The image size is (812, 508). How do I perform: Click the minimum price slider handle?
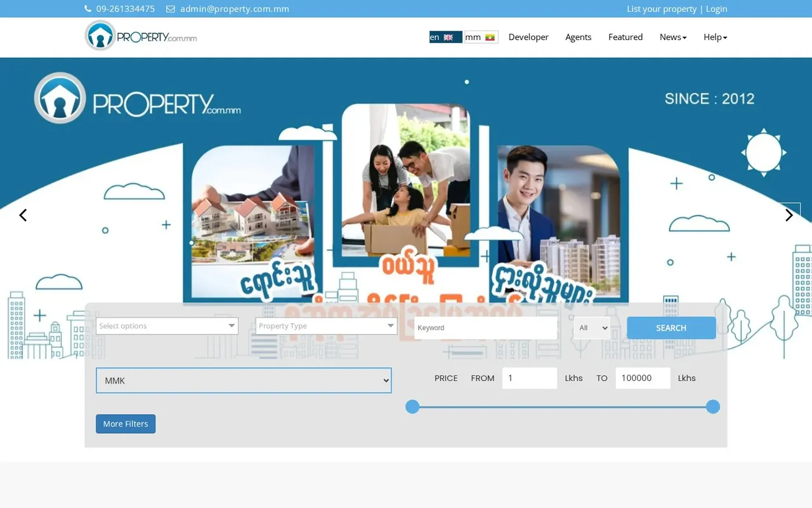tap(412, 406)
